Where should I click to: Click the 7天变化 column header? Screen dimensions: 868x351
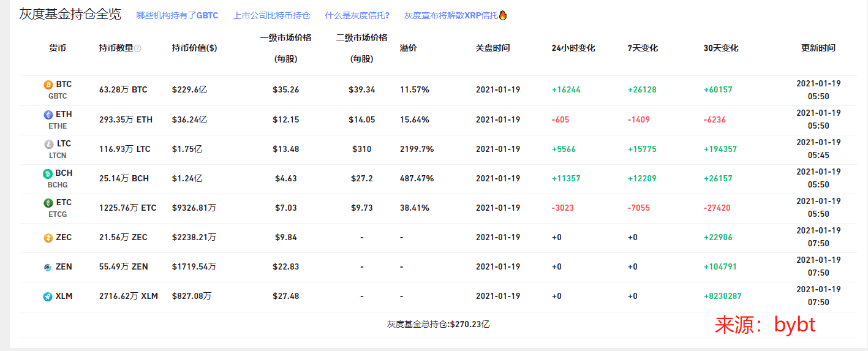click(643, 48)
